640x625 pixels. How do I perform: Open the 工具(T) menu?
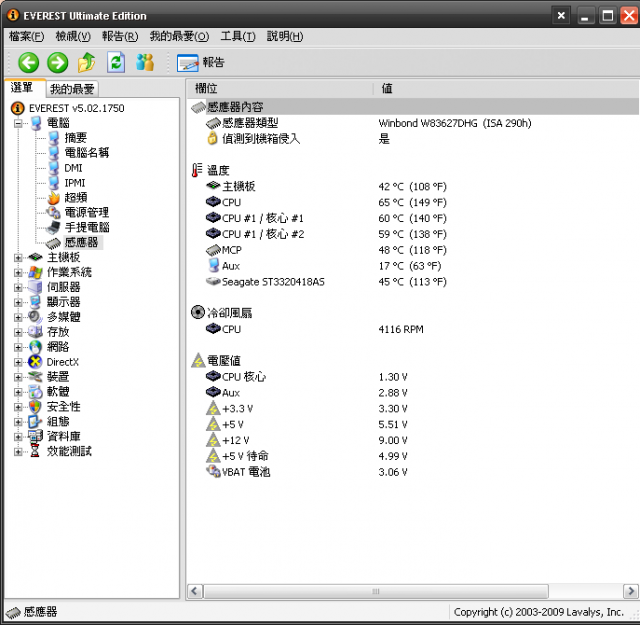click(238, 36)
